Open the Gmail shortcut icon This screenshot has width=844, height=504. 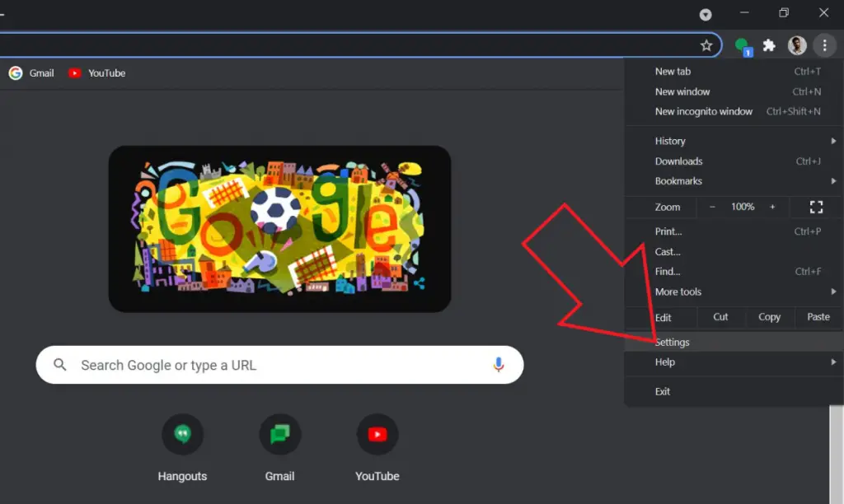[x=280, y=434]
